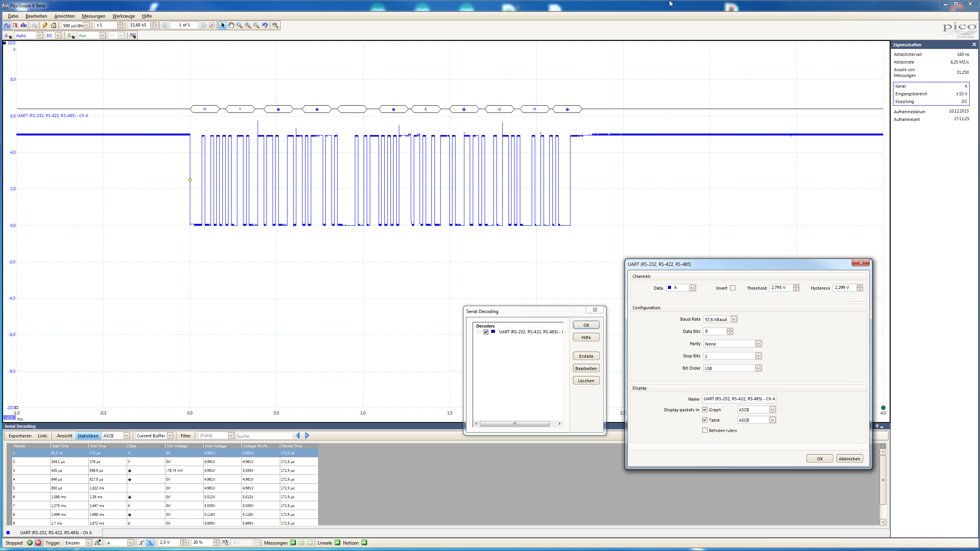Open Graph format ASCII dropdown

coord(772,409)
